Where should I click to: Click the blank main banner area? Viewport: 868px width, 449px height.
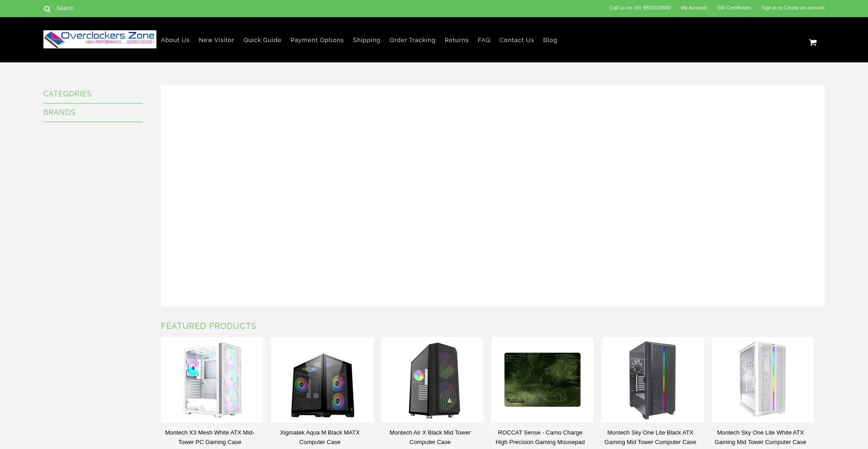(x=493, y=195)
